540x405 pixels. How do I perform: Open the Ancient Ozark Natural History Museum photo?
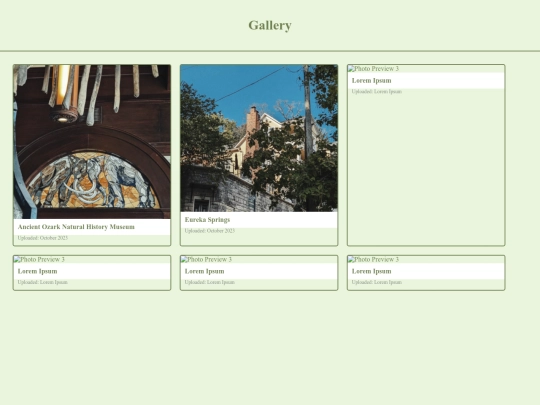click(x=92, y=142)
